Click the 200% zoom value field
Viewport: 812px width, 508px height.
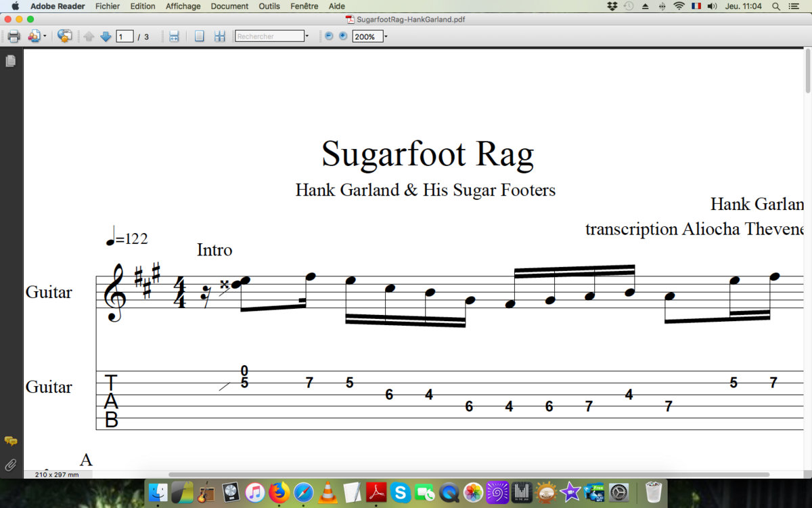pyautogui.click(x=367, y=37)
